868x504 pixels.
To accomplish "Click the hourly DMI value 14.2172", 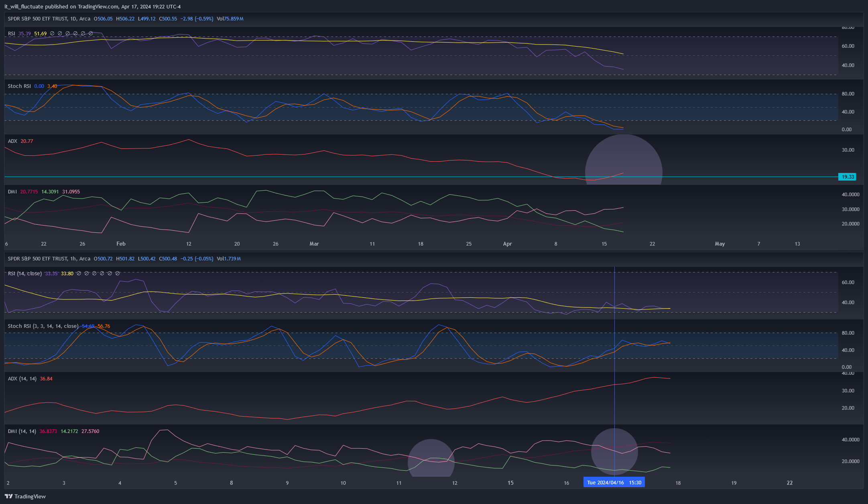I will click(69, 431).
